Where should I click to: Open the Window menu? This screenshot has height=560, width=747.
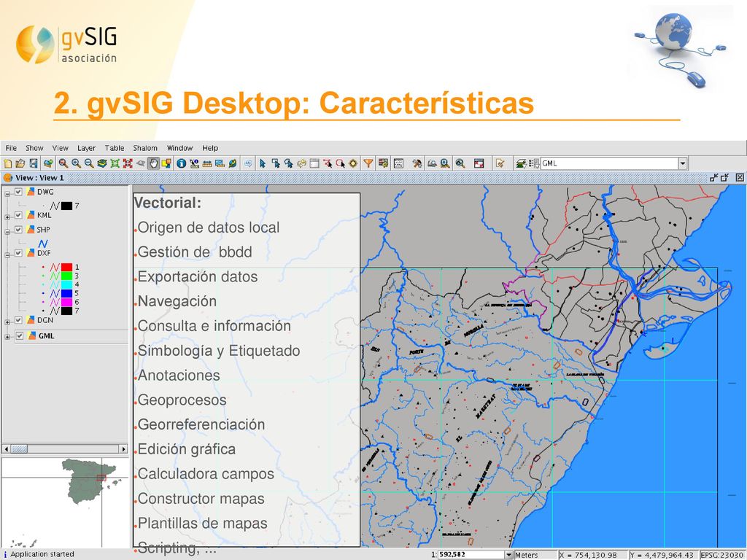pyautogui.click(x=179, y=148)
